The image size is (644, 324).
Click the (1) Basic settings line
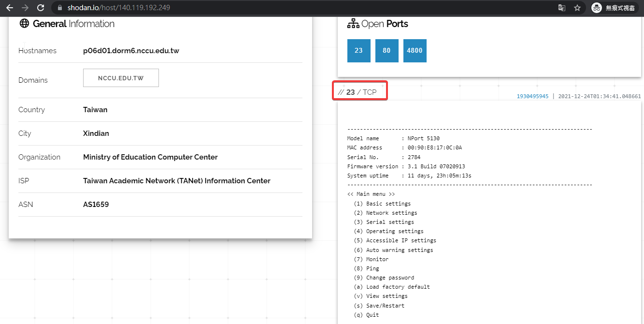(x=382, y=204)
